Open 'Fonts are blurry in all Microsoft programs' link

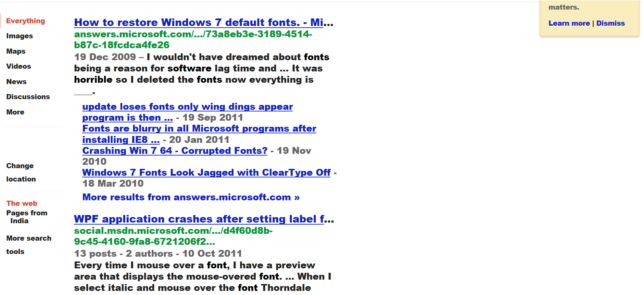click(199, 134)
